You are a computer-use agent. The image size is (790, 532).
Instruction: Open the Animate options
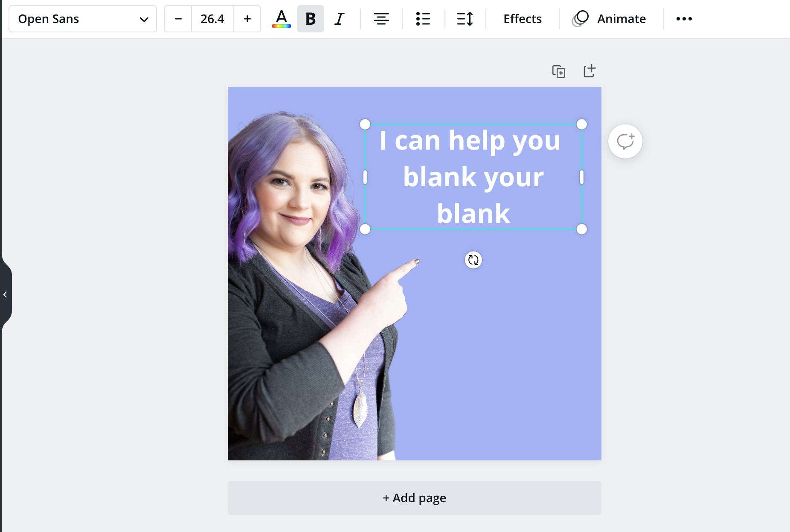pos(609,19)
